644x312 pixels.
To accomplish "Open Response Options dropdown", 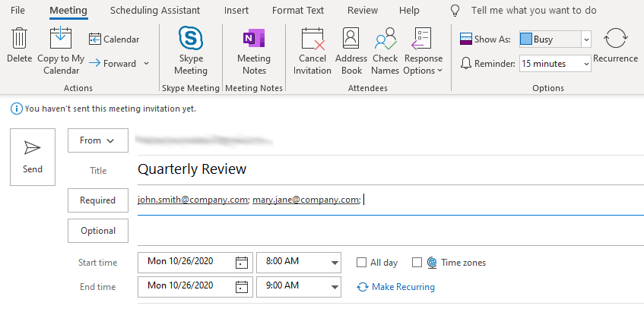I will (424, 51).
